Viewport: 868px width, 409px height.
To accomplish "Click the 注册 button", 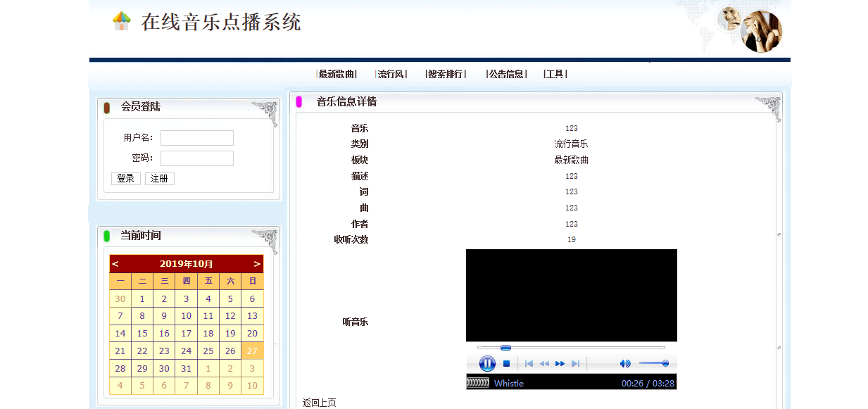I will pos(160,179).
